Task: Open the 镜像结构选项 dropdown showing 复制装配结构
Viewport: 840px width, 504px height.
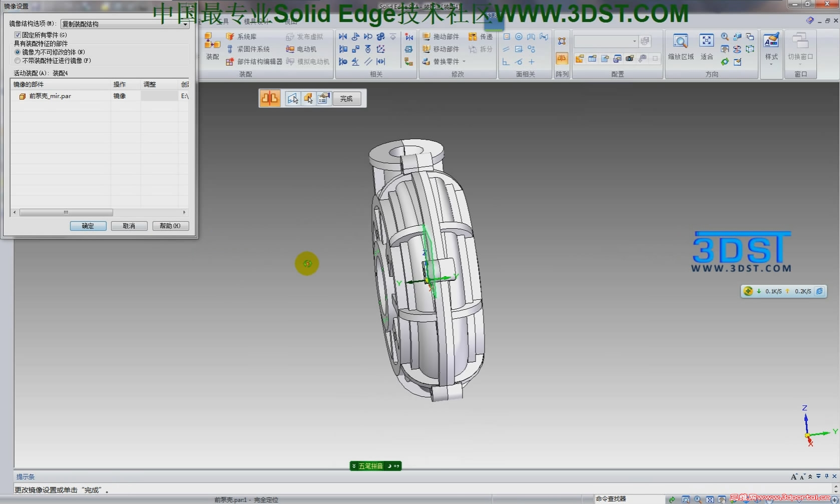Action: pyautogui.click(x=184, y=24)
